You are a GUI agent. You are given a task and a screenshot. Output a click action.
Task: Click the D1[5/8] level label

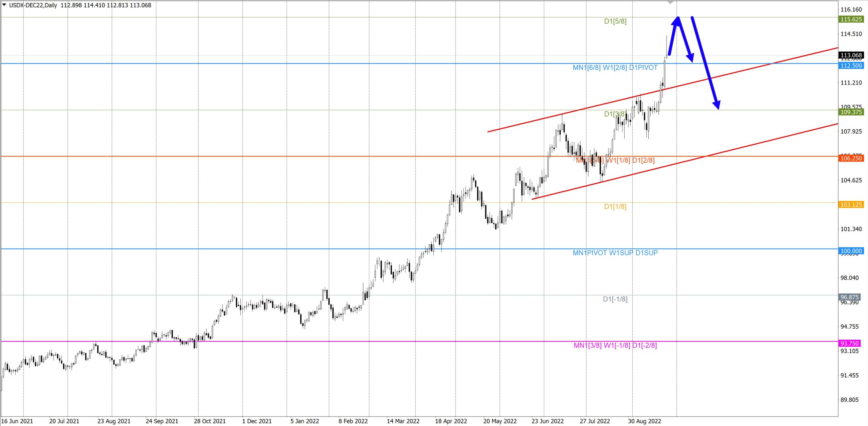tap(615, 21)
